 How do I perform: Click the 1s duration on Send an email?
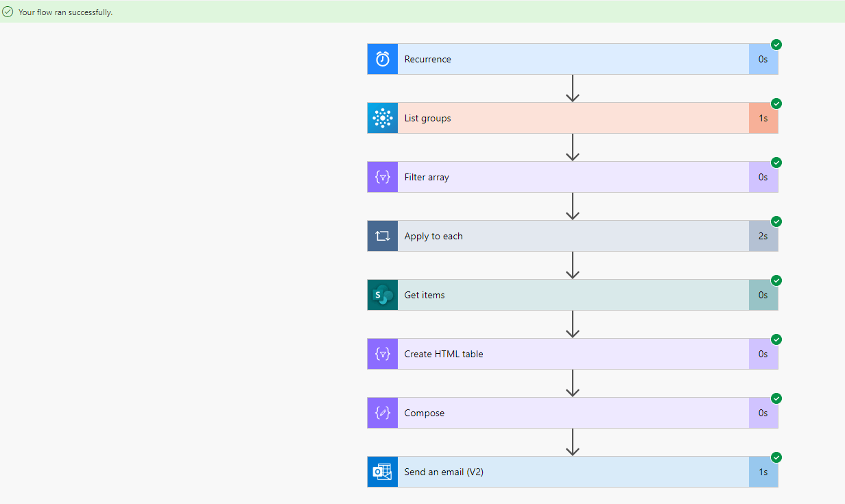click(x=763, y=472)
